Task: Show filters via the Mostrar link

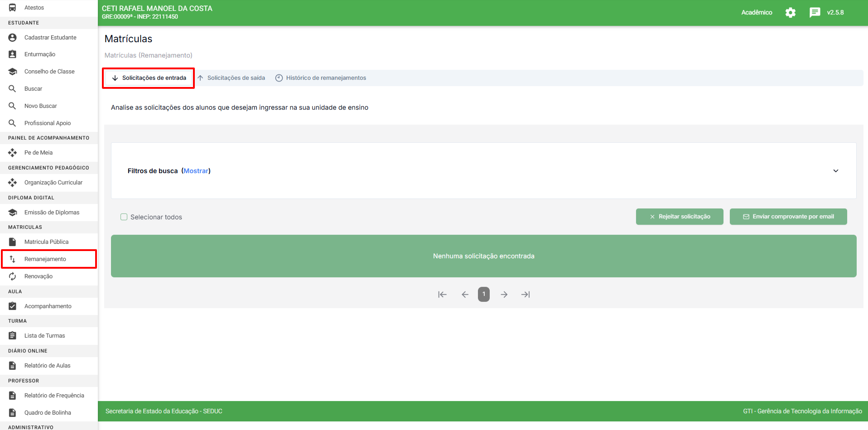Action: point(196,171)
